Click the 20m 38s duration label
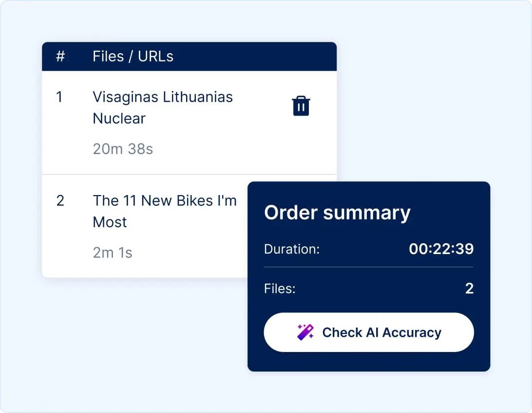Image resolution: width=532 pixels, height=413 pixels. tap(123, 149)
